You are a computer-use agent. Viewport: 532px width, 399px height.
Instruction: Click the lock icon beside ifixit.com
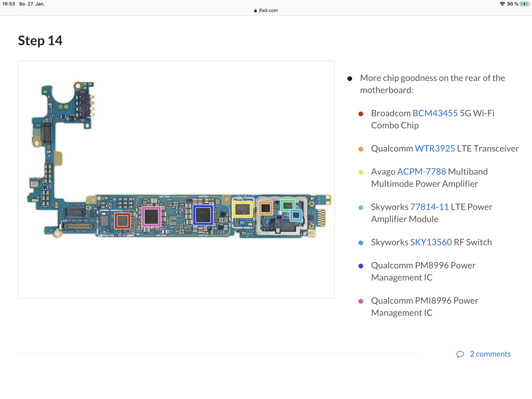255,10
